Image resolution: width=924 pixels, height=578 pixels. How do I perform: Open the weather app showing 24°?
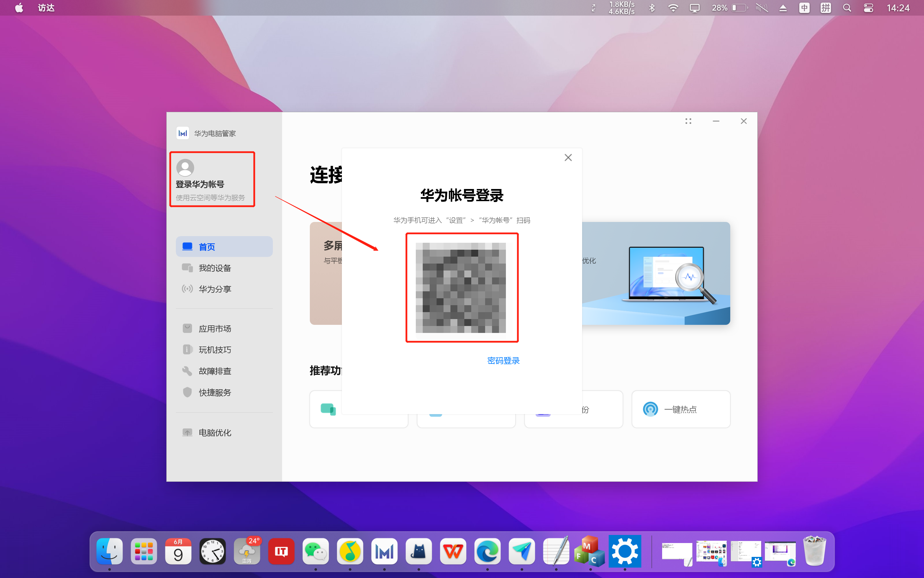[247, 551]
